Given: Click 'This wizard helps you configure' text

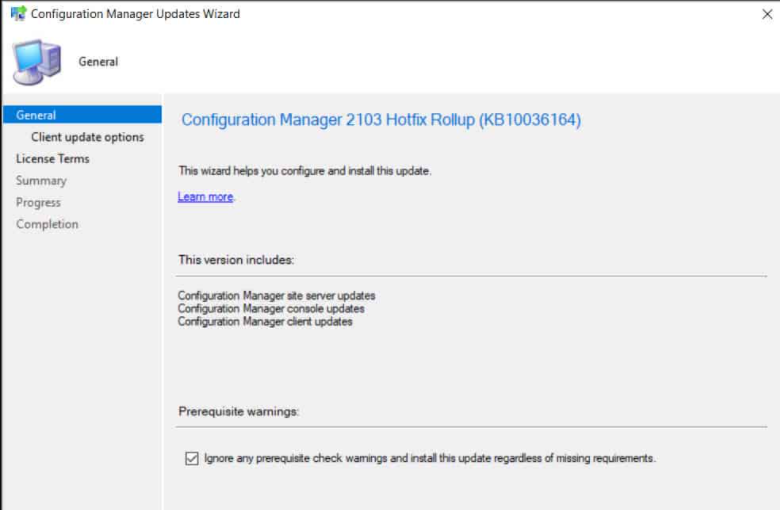Looking at the screenshot, I should [305, 171].
